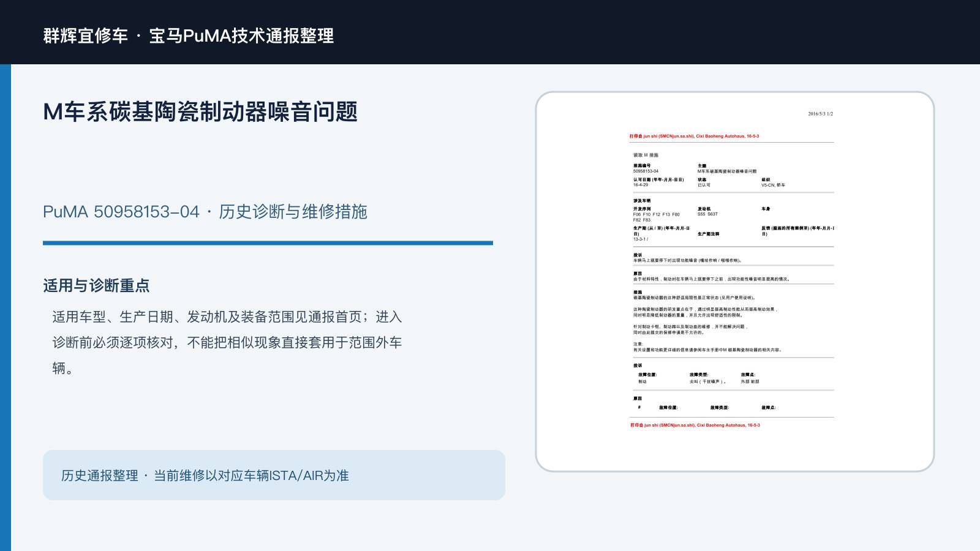Click the 涉及车辆 section in the document
Viewport: 980px width, 551px height.
pyautogui.click(x=642, y=201)
